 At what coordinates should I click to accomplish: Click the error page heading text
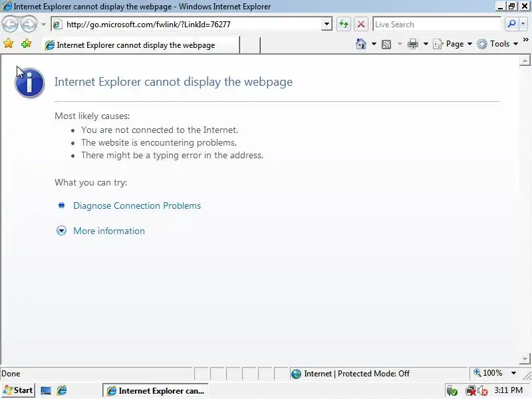[174, 82]
